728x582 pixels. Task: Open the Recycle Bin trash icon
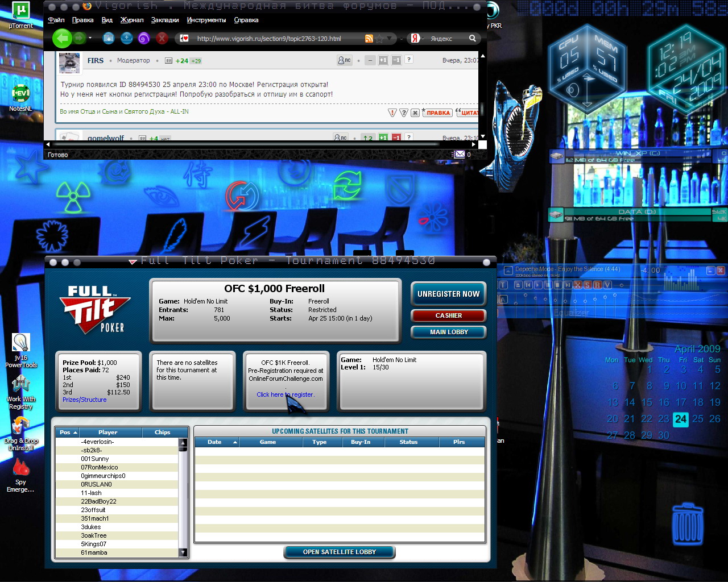tap(687, 523)
